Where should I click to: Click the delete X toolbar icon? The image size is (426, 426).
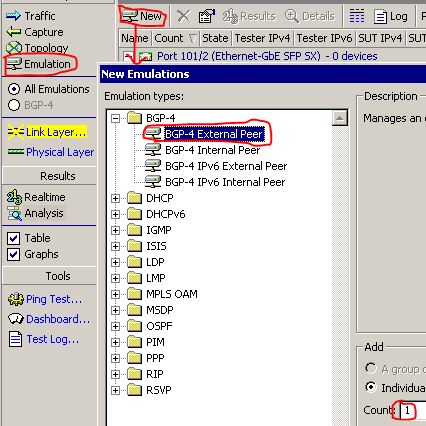183,16
